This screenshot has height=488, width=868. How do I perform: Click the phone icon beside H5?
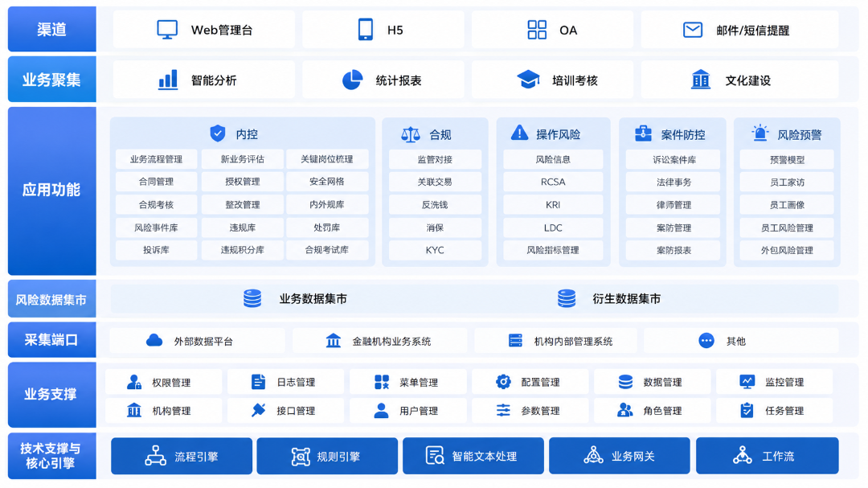(366, 30)
